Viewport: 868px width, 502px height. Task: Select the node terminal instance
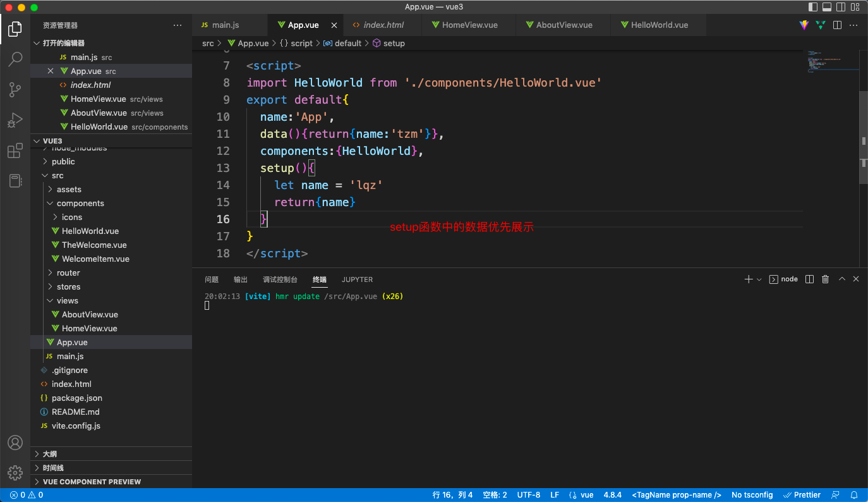pyautogui.click(x=783, y=279)
